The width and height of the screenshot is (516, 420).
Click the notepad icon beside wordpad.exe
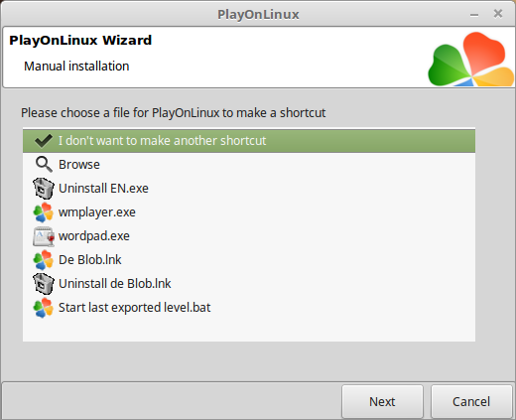[x=44, y=236]
